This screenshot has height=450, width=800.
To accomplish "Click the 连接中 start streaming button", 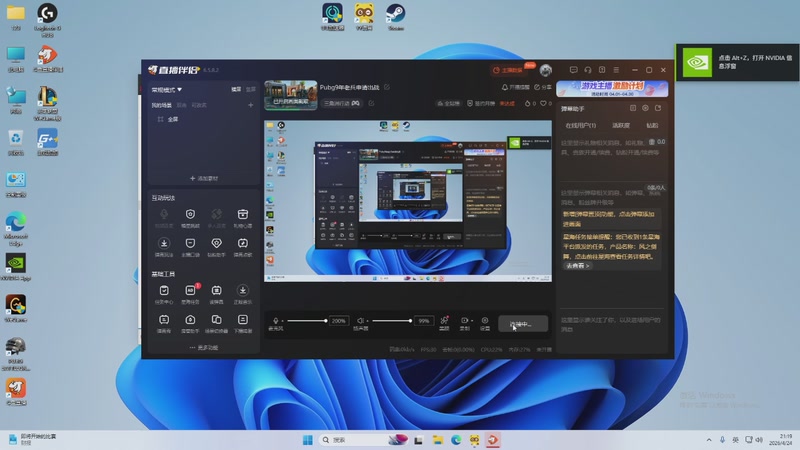I will coord(523,324).
